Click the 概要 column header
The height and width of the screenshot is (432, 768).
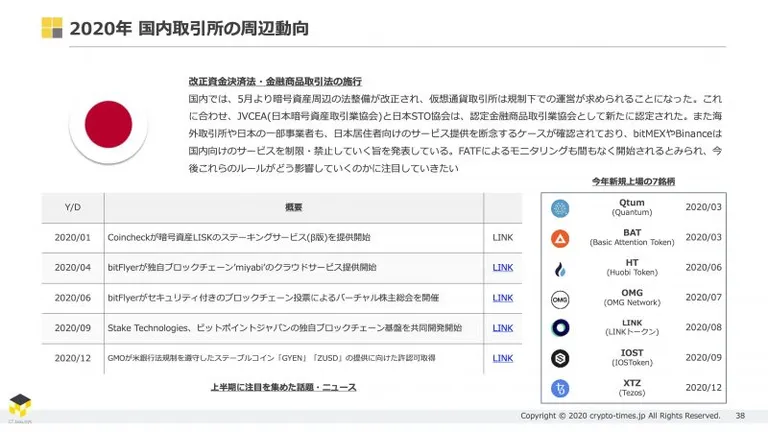[x=293, y=207]
